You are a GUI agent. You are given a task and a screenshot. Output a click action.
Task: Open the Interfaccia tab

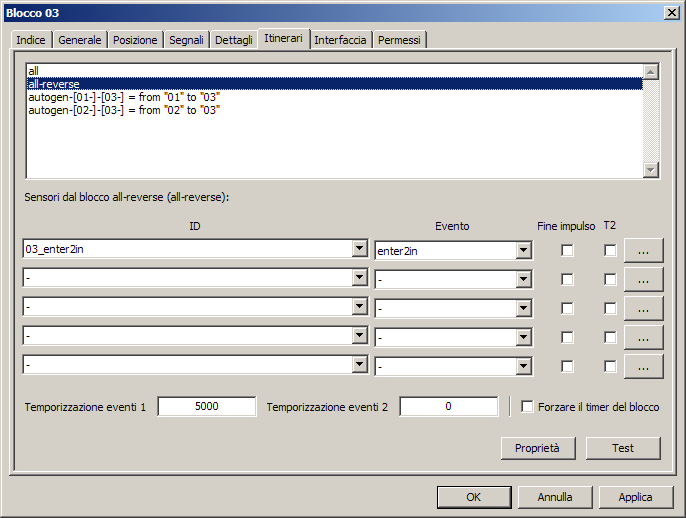pyautogui.click(x=340, y=40)
